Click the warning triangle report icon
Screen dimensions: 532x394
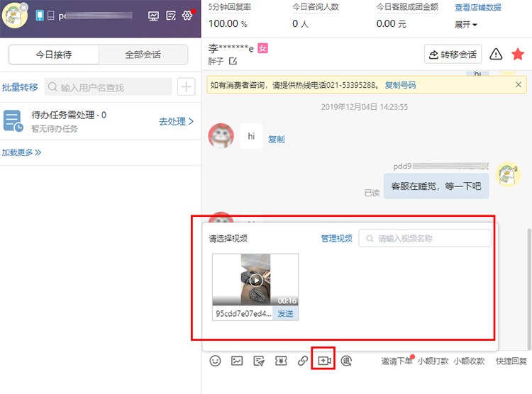point(496,54)
